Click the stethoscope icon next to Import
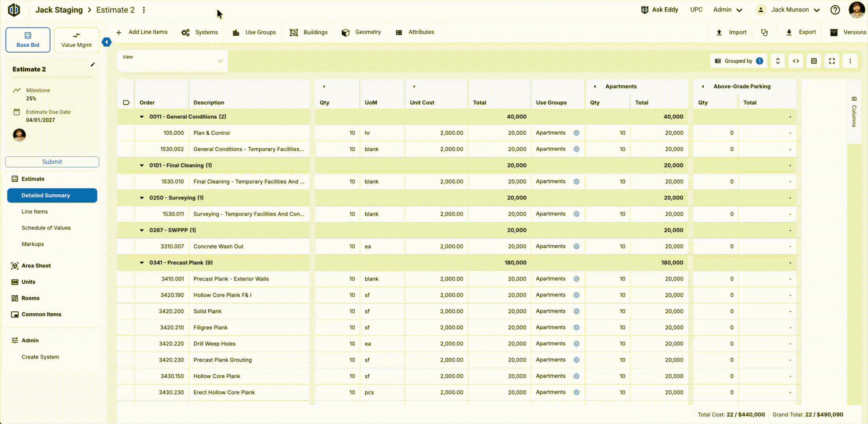Viewport: 868px width, 424px height. [x=764, y=33]
